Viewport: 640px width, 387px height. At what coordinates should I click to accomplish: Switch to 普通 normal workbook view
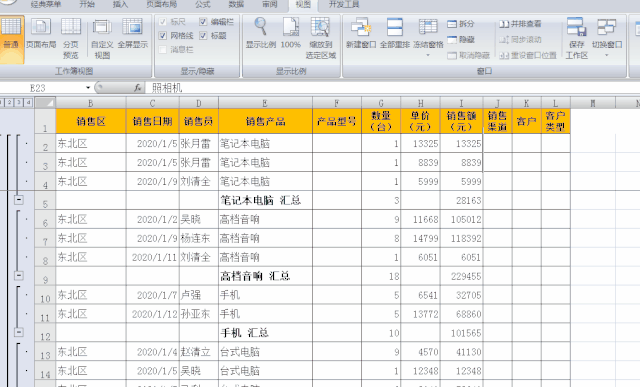(x=11, y=39)
